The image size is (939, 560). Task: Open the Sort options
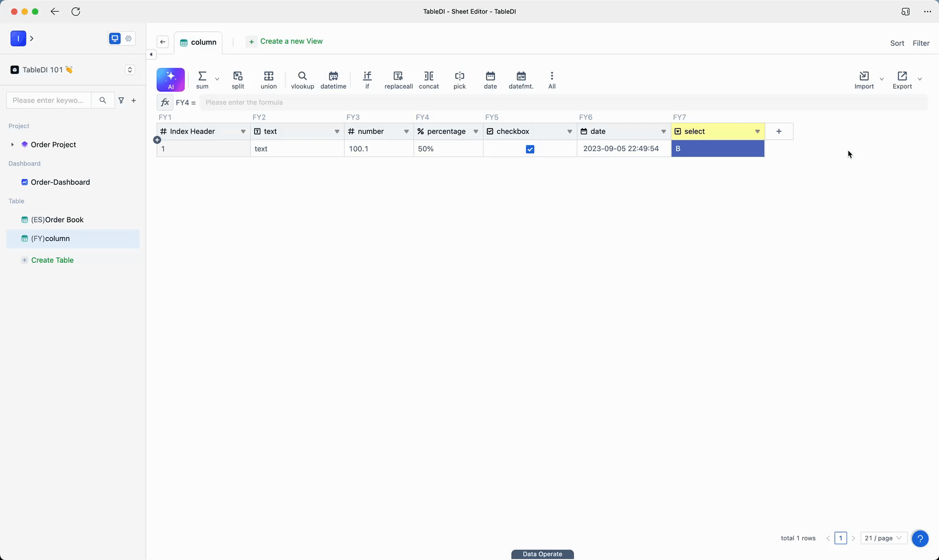897,43
